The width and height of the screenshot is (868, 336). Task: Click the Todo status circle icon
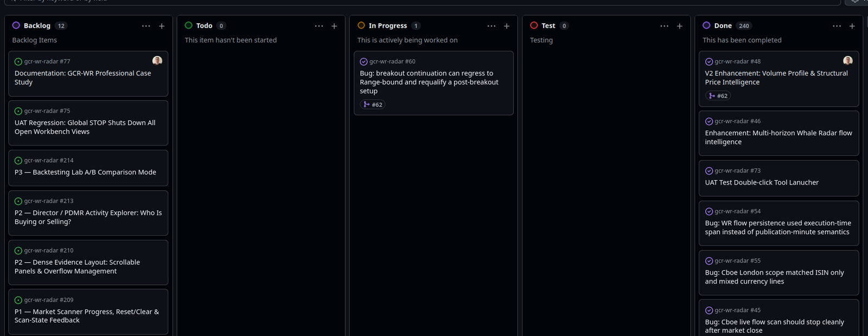point(189,26)
